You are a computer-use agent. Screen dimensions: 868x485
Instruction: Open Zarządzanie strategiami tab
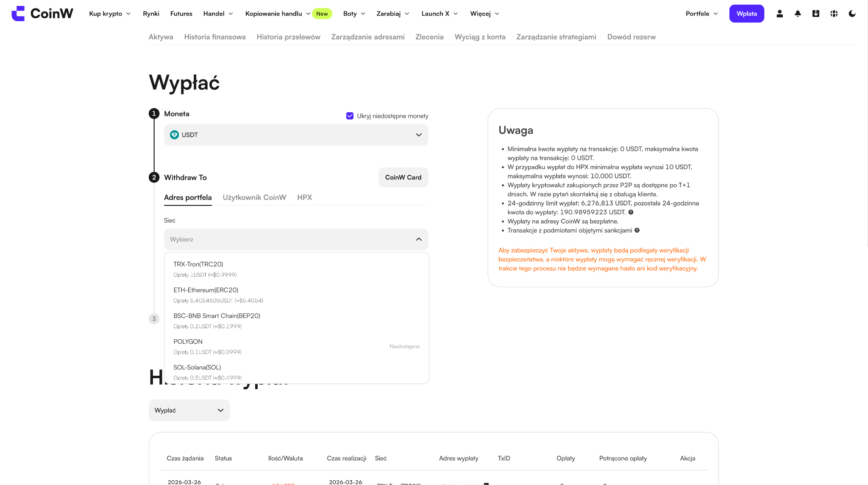point(556,37)
